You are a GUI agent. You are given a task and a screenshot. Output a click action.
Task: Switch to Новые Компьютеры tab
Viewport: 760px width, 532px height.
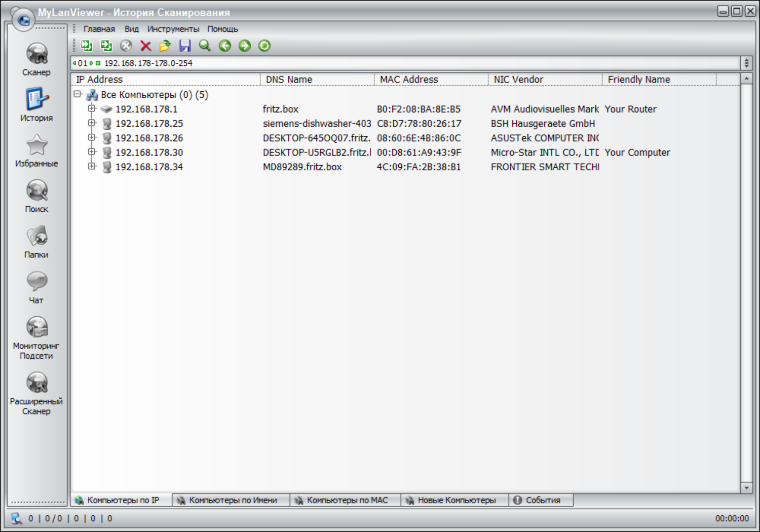point(455,500)
